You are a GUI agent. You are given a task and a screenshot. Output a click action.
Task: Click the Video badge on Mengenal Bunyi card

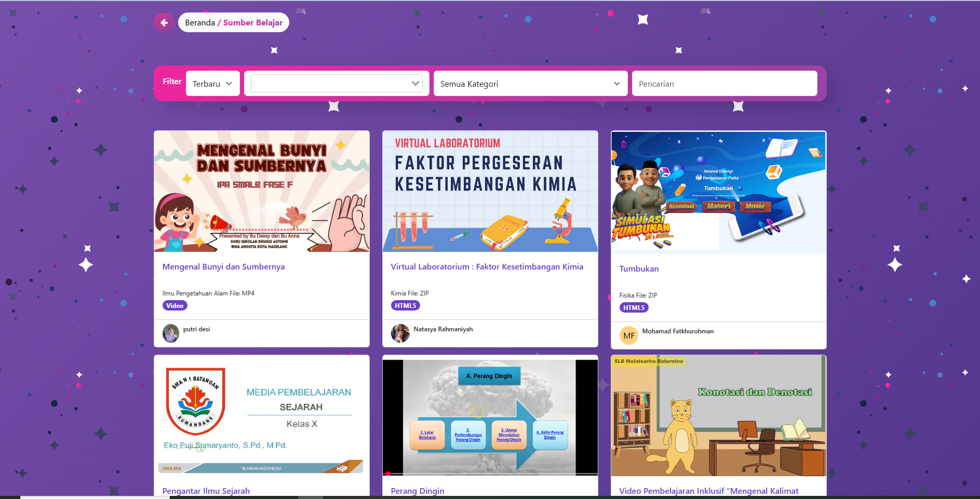(x=175, y=306)
